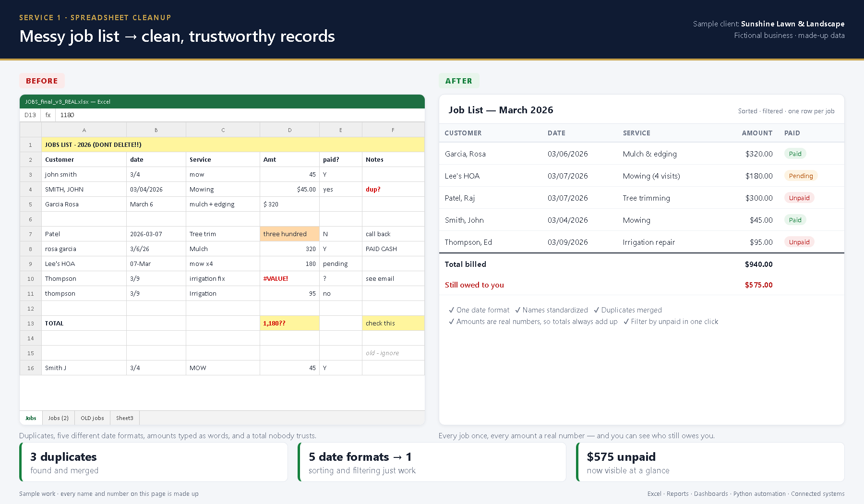
Task: Switch to the Jobs (2) sheet tab
Action: click(x=59, y=418)
